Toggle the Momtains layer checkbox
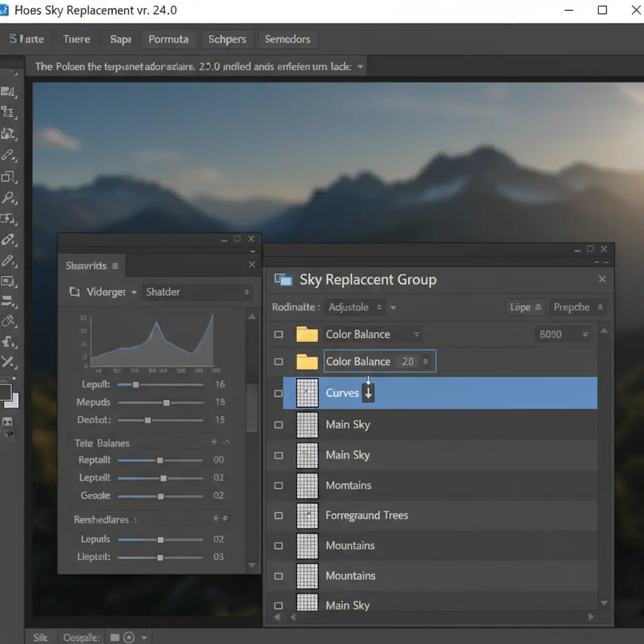The image size is (644, 644). (279, 486)
